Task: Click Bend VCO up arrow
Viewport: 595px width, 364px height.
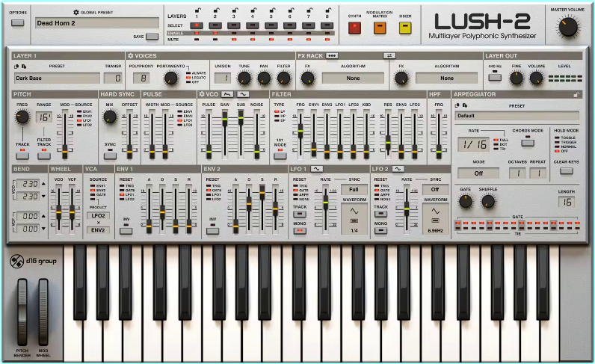Action: pos(43,184)
